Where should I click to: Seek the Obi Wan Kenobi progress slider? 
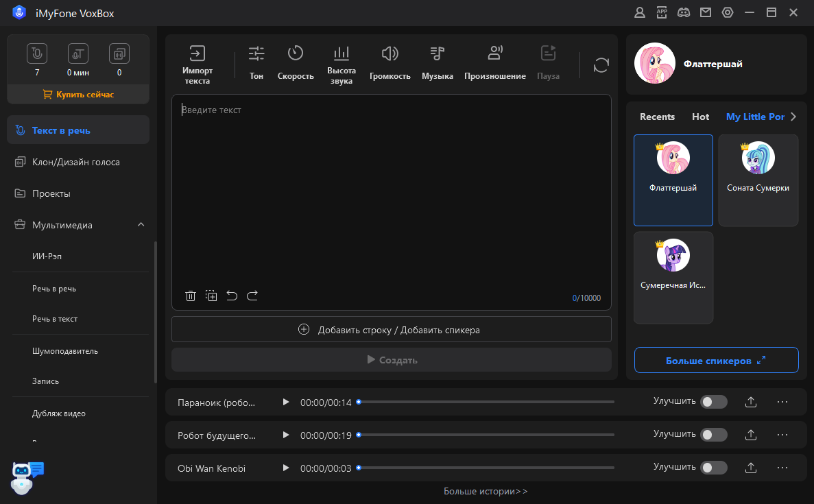[486, 468]
